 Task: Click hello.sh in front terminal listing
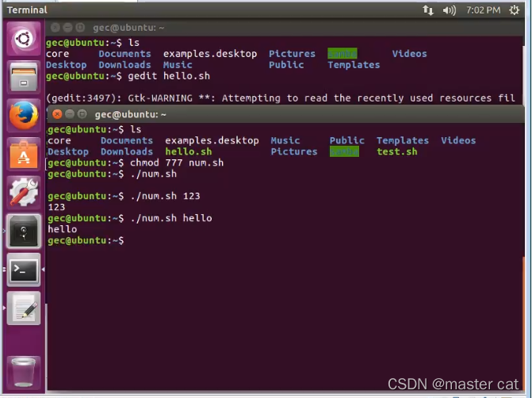coord(189,151)
